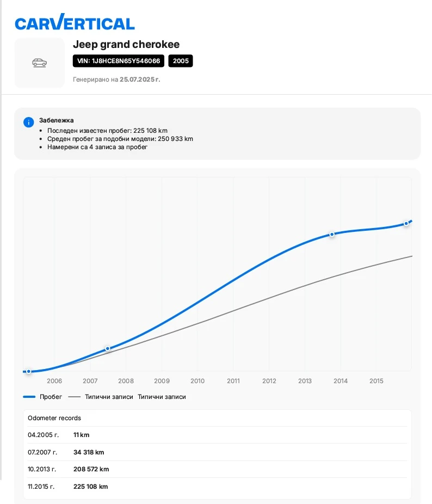Click the 07.2007 mileage point on chart
Screen dimensions: 432x504
pyautogui.click(x=108, y=348)
